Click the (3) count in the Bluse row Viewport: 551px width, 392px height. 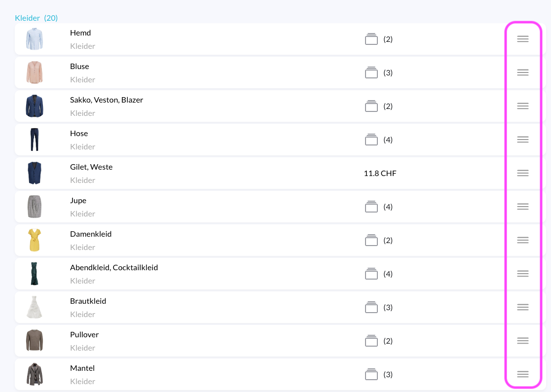coord(388,72)
